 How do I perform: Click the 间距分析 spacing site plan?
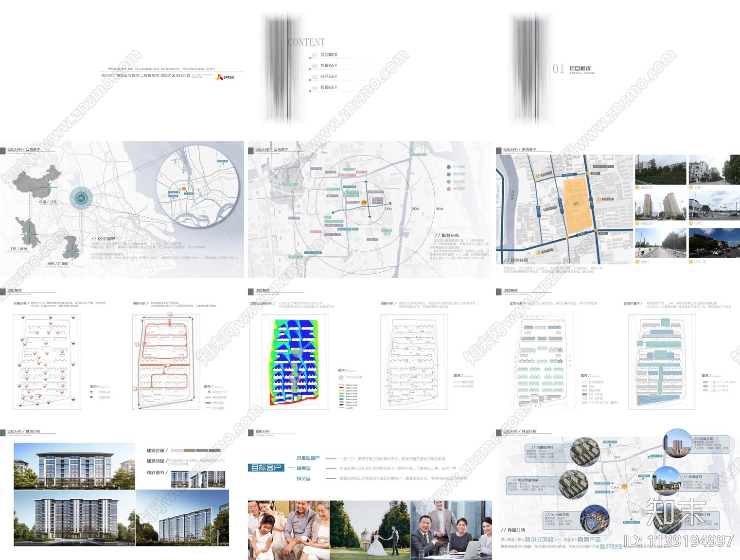tap(414, 362)
